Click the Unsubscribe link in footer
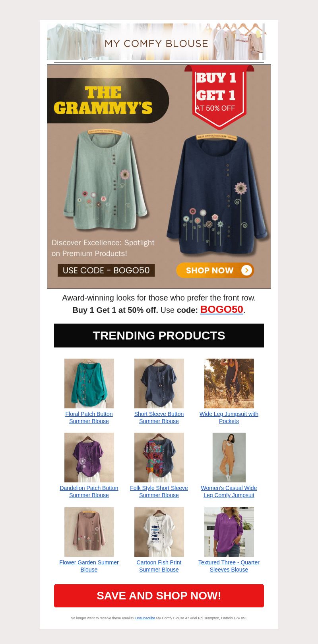Viewport: 318px width, 644px height. pyautogui.click(x=145, y=618)
